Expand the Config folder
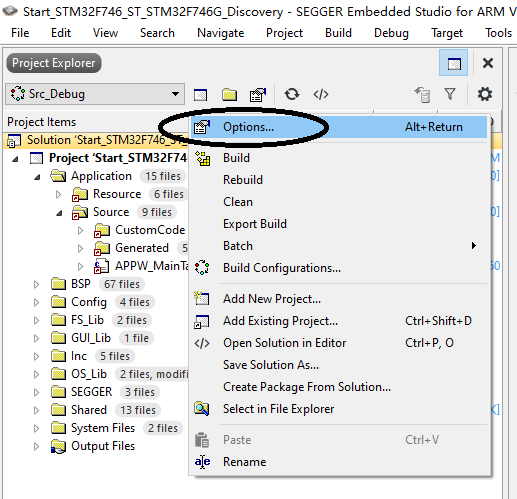Screen dimensions: 517x499 [37, 302]
